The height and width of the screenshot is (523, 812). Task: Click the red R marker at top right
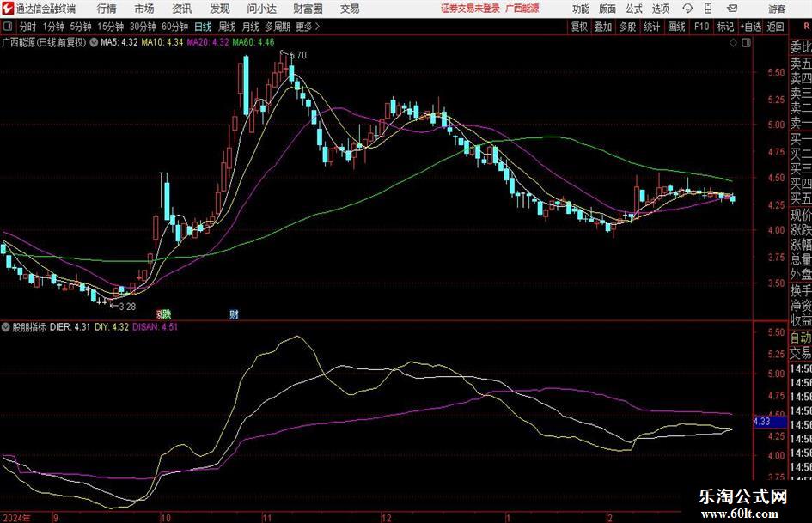click(x=806, y=26)
